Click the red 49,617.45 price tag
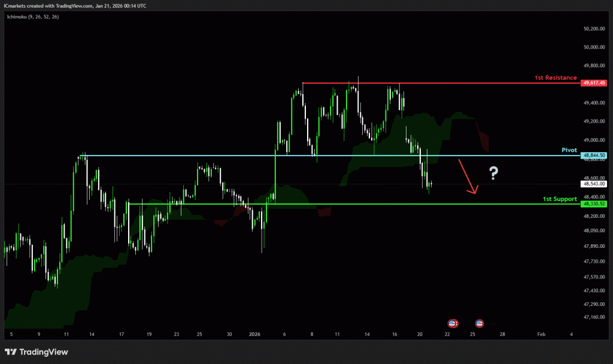613x364 pixels. pyautogui.click(x=594, y=83)
